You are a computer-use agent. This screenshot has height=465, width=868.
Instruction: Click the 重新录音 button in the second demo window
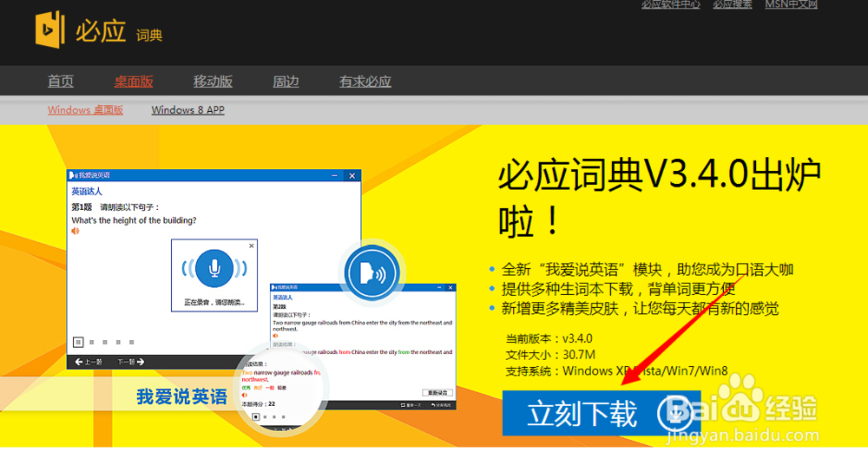click(x=437, y=392)
